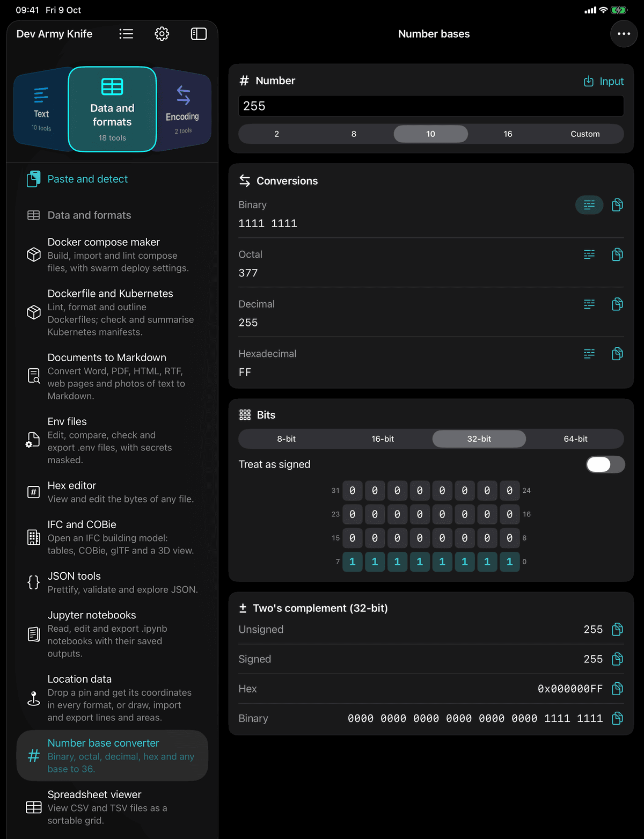Toggle digit grouping for Binary conversion

point(589,205)
